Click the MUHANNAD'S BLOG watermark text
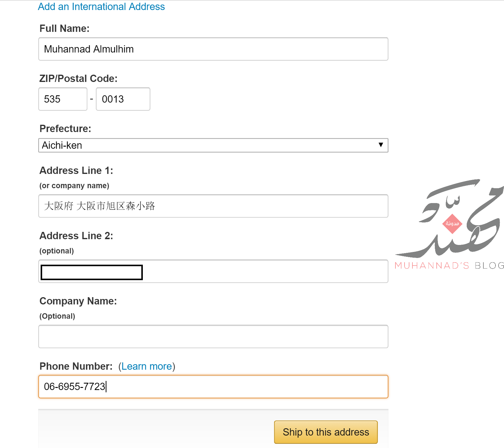Screen dimensions: 504x448 (449, 266)
